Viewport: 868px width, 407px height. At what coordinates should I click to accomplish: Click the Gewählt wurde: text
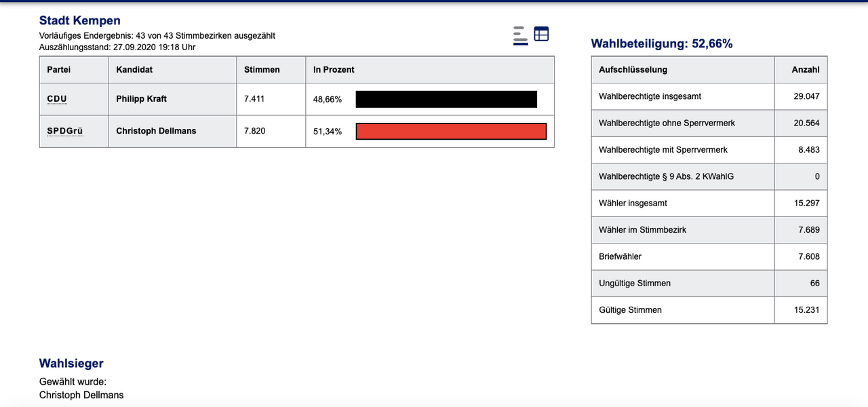click(x=73, y=382)
